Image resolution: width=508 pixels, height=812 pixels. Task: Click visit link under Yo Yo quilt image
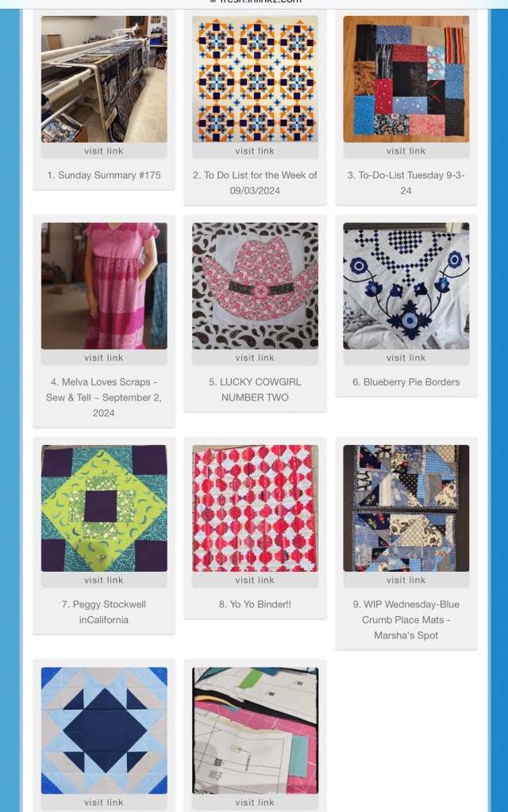[x=255, y=580]
